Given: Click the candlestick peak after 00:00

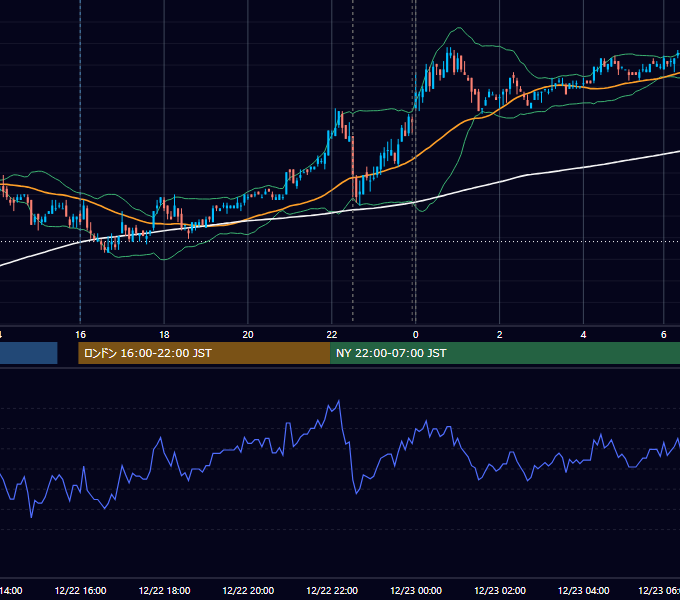Looking at the screenshot, I should pos(449,50).
